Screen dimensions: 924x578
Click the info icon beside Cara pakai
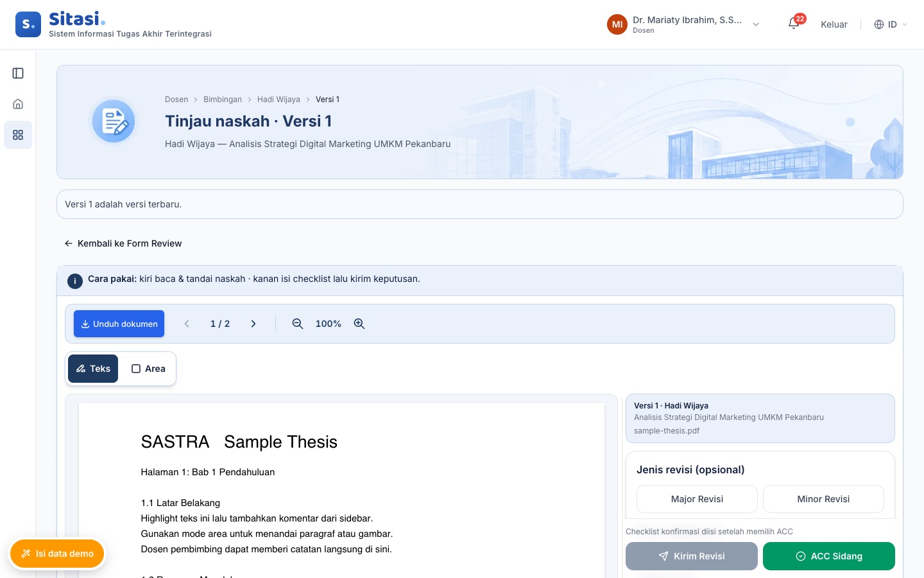click(x=75, y=281)
